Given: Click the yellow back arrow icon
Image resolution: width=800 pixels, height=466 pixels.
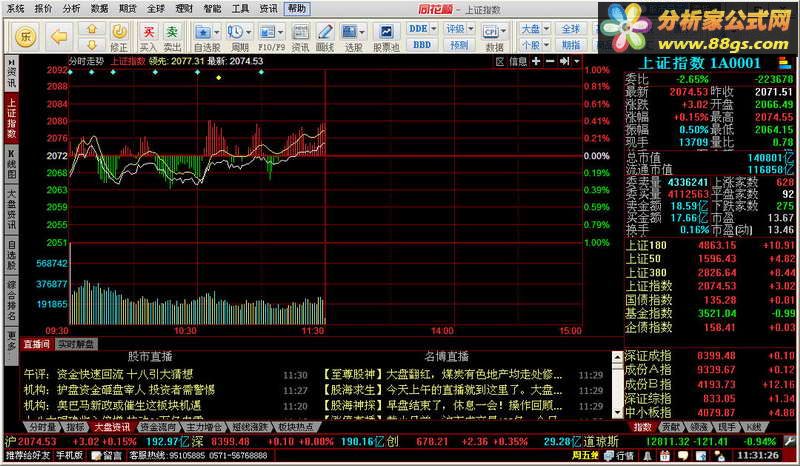Looking at the screenshot, I should click(x=59, y=37).
